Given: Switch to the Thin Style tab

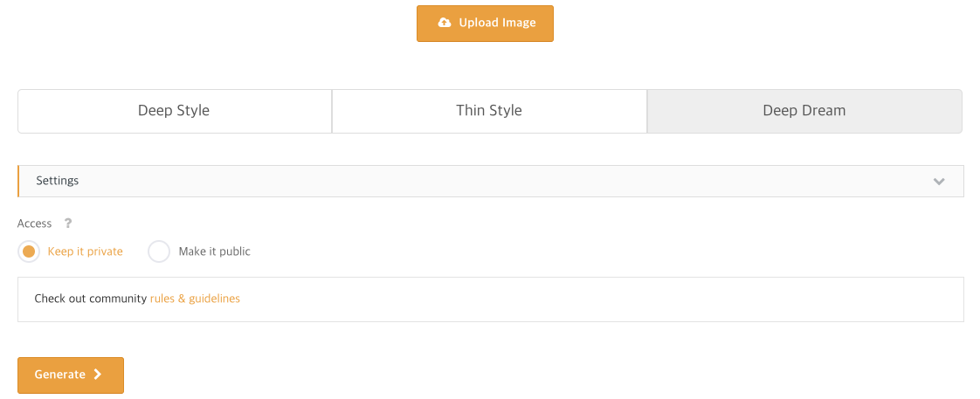Looking at the screenshot, I should coord(489,111).
